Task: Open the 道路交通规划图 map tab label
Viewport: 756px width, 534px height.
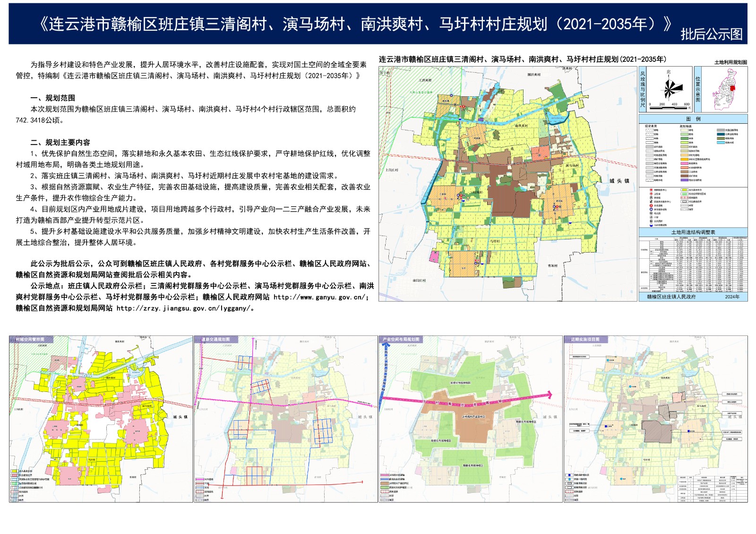Action: pos(216,339)
